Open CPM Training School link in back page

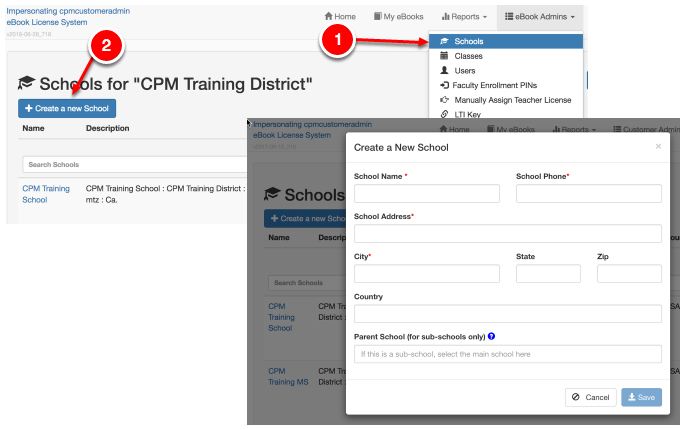[46, 194]
